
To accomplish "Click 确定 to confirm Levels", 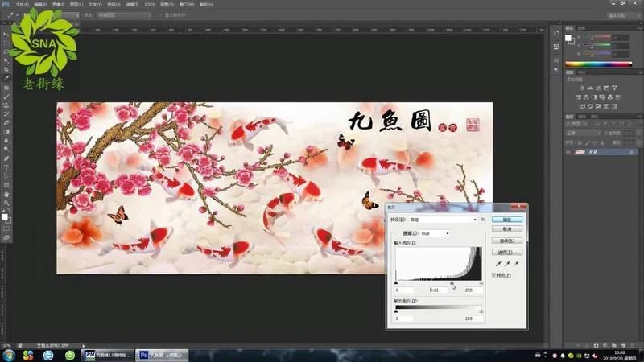I will click(x=507, y=220).
